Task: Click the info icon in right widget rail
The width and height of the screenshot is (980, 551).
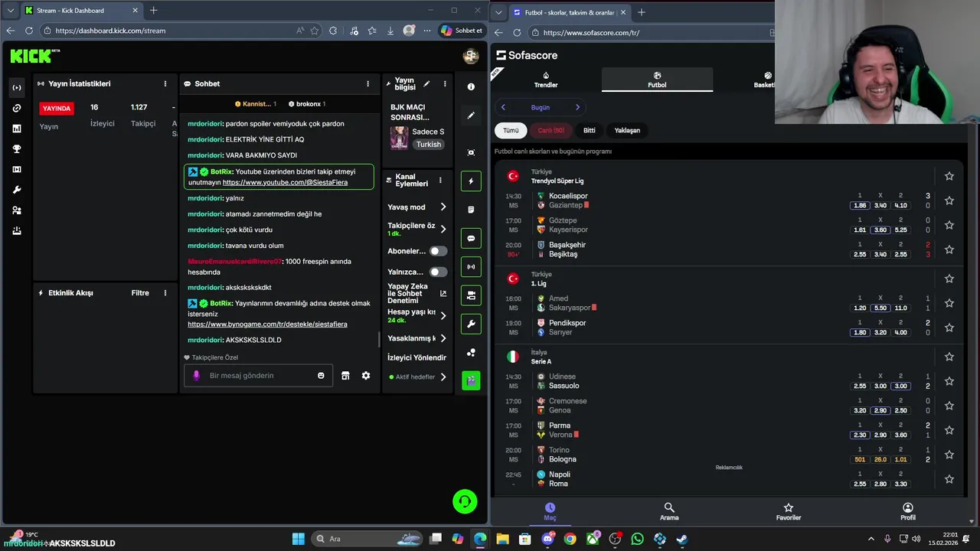Action: [x=471, y=86]
